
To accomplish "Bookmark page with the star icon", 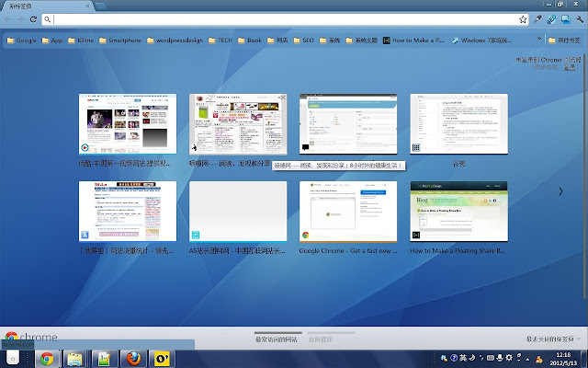I will tap(523, 19).
